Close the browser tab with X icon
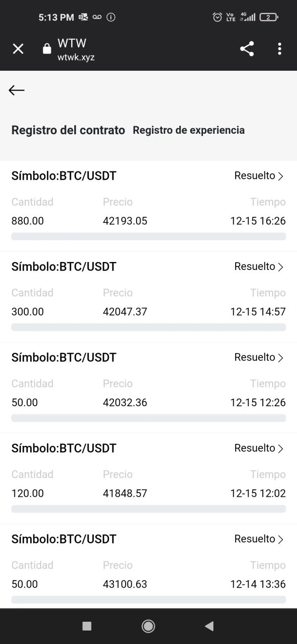 tap(18, 49)
